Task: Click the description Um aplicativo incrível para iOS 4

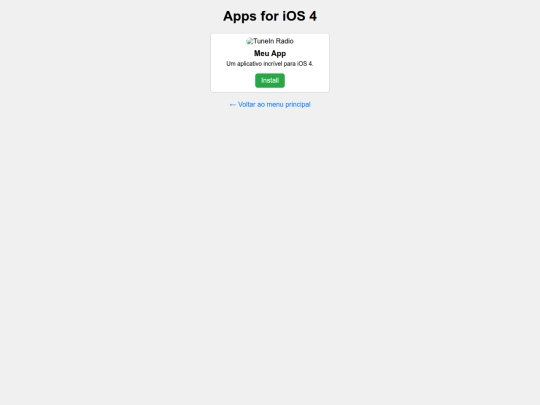Action: pyautogui.click(x=270, y=64)
